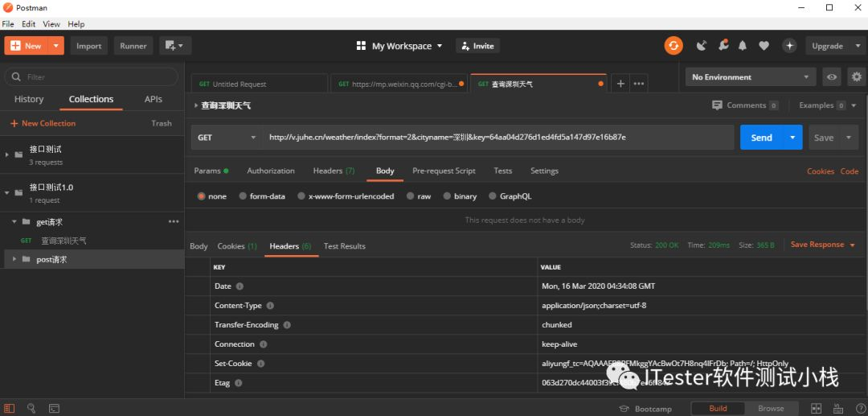Select binary body type

click(447, 196)
